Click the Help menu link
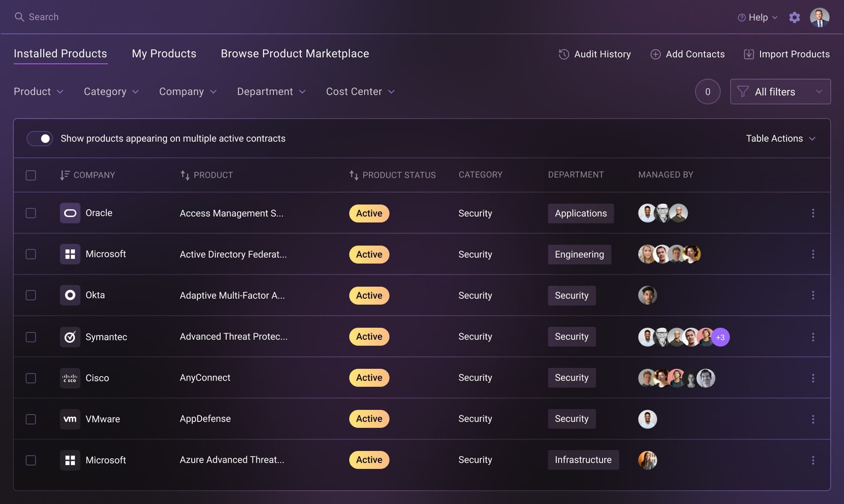 coord(758,18)
